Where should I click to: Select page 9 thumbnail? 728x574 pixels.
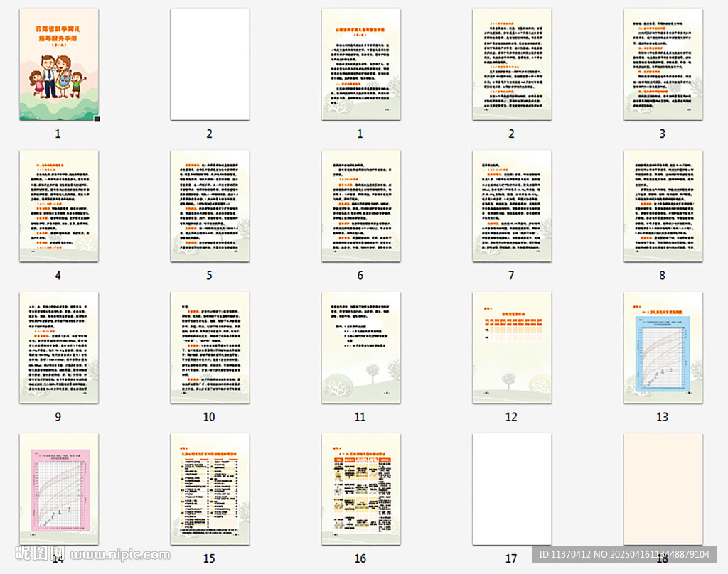[x=58, y=347]
